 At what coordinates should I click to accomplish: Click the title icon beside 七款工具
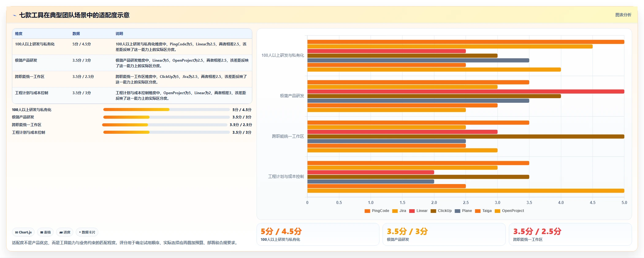(x=14, y=15)
